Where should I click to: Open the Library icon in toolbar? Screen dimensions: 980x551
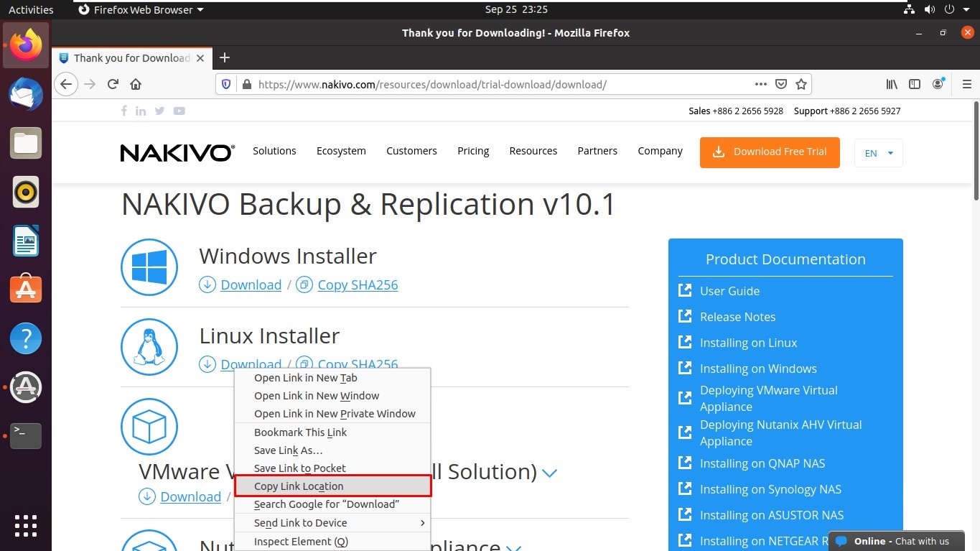[892, 84]
